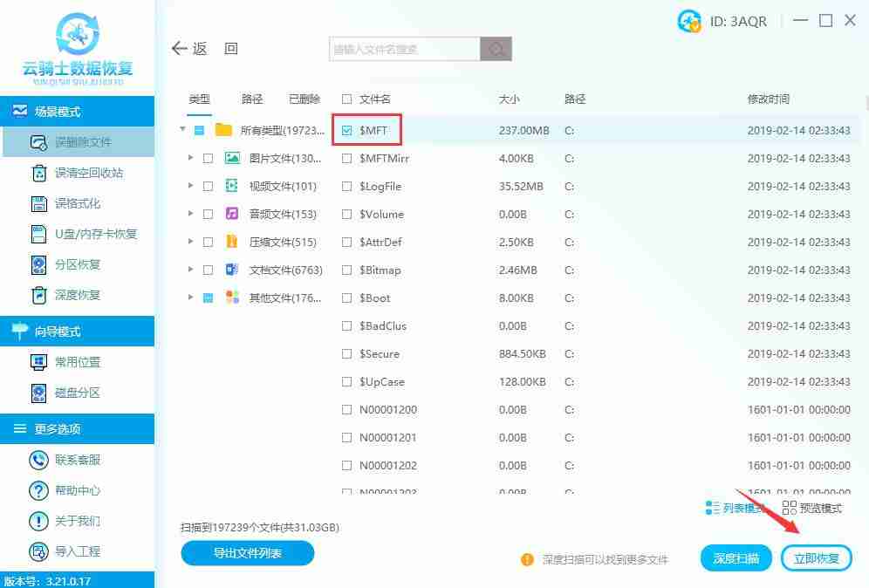Image resolution: width=869 pixels, height=588 pixels.
Task: Click 联系客服 phone icon
Action: (38, 460)
